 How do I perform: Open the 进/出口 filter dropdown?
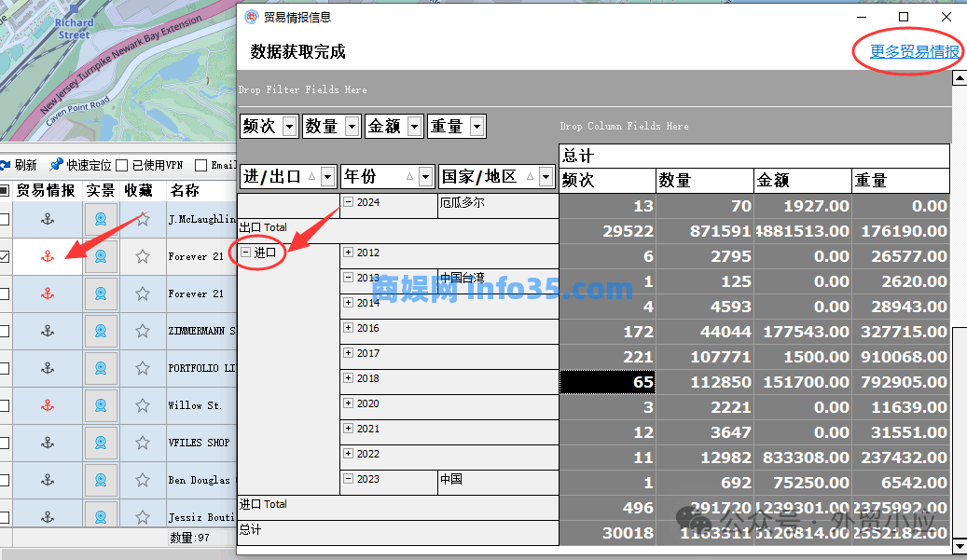click(328, 177)
